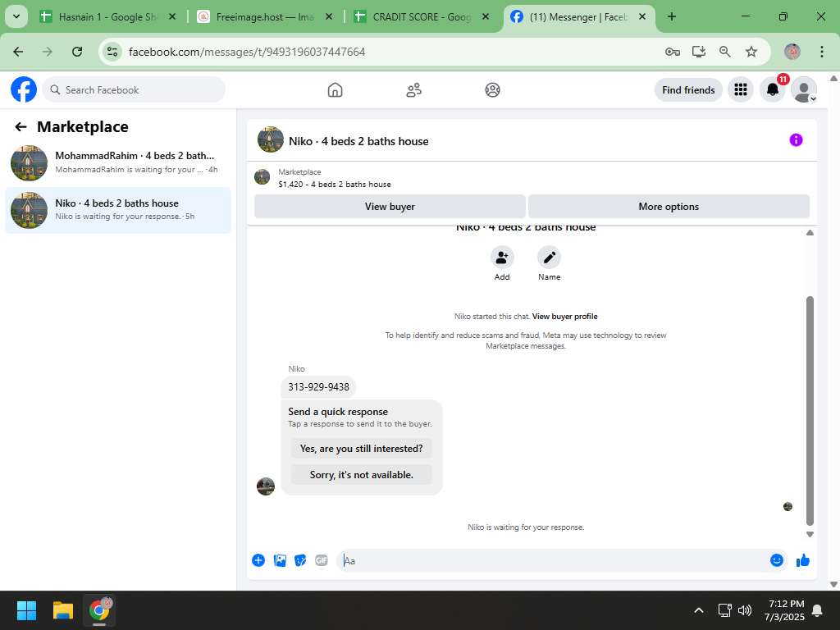Add people to the chat

click(x=502, y=258)
